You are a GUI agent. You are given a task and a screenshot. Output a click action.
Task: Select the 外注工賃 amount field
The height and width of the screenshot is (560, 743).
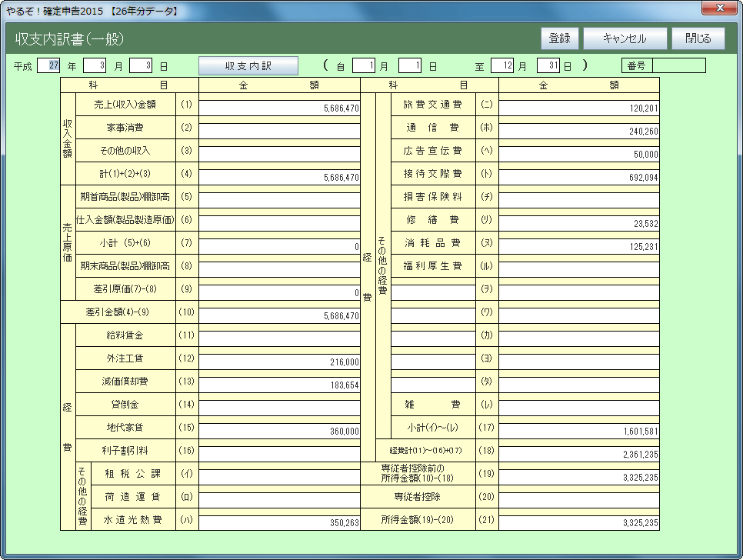279,362
